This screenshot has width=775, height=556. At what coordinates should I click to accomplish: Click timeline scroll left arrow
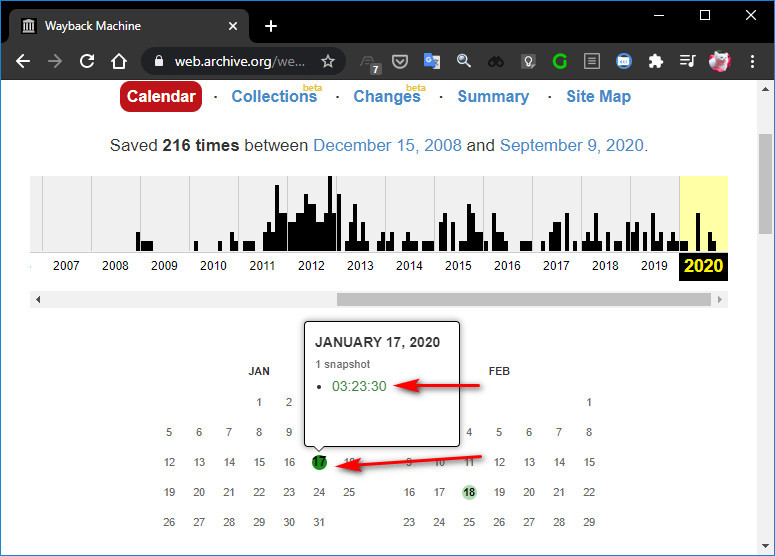pos(38,299)
